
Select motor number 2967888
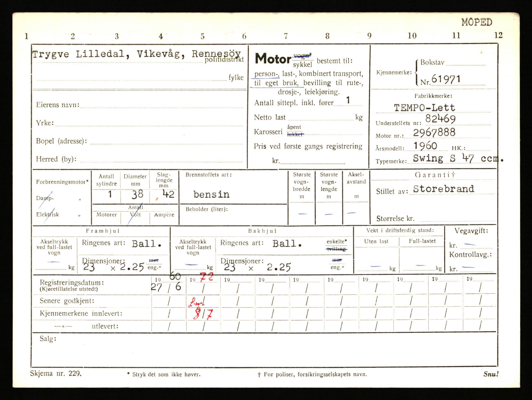[434, 132]
